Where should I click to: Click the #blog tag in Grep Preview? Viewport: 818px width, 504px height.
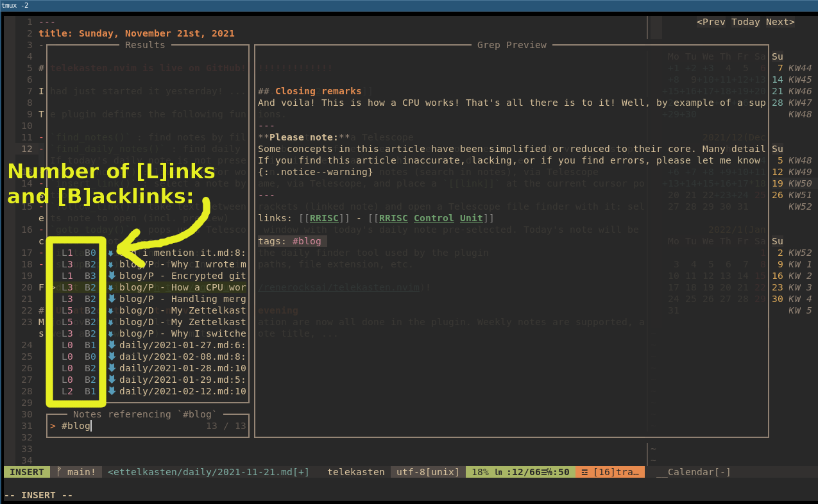pyautogui.click(x=307, y=241)
